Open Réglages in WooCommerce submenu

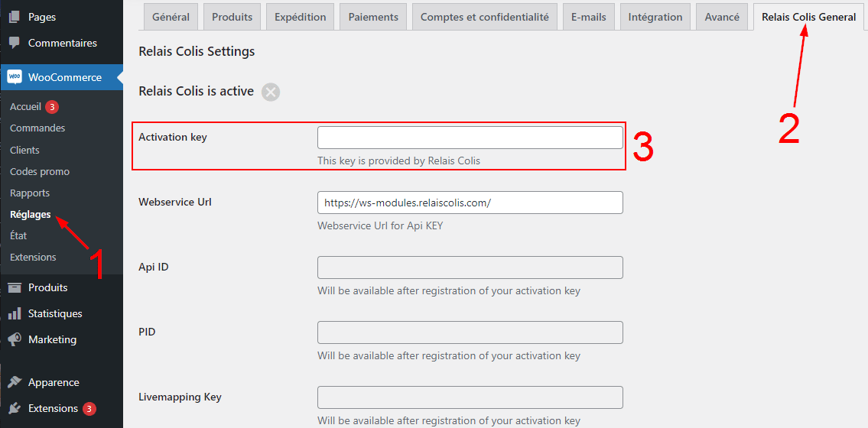[x=31, y=215]
